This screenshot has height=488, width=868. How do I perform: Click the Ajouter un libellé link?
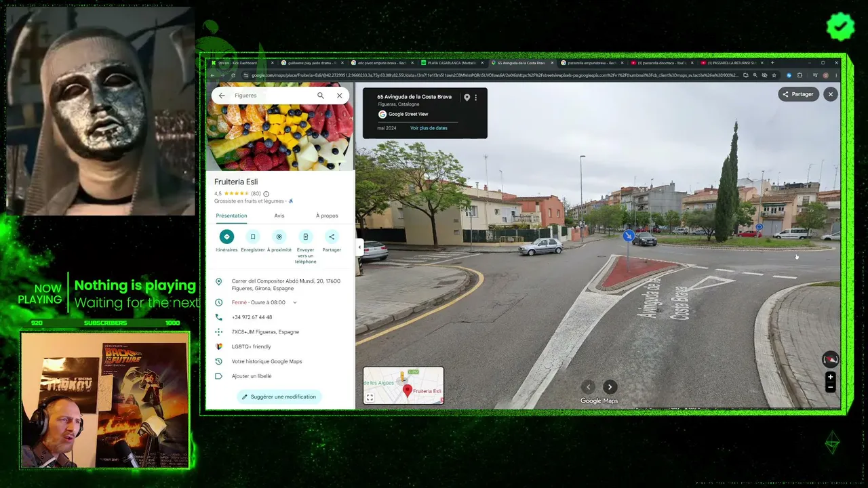pos(252,376)
